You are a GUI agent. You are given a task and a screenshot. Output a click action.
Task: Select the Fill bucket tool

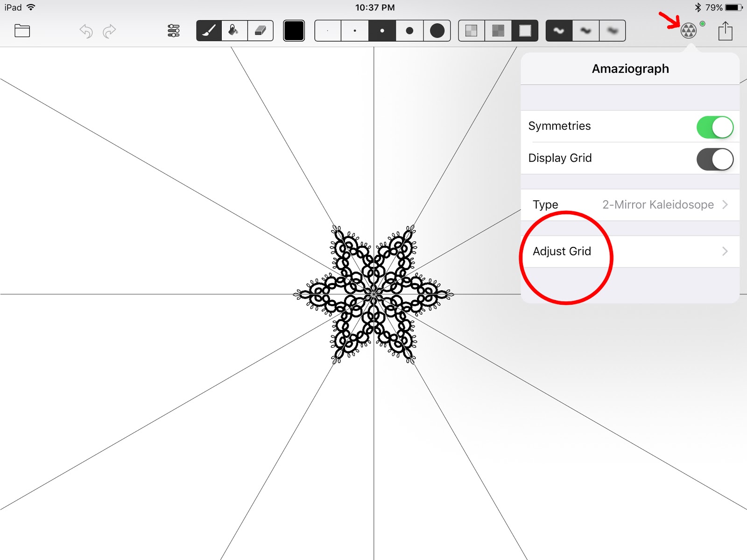[234, 30]
